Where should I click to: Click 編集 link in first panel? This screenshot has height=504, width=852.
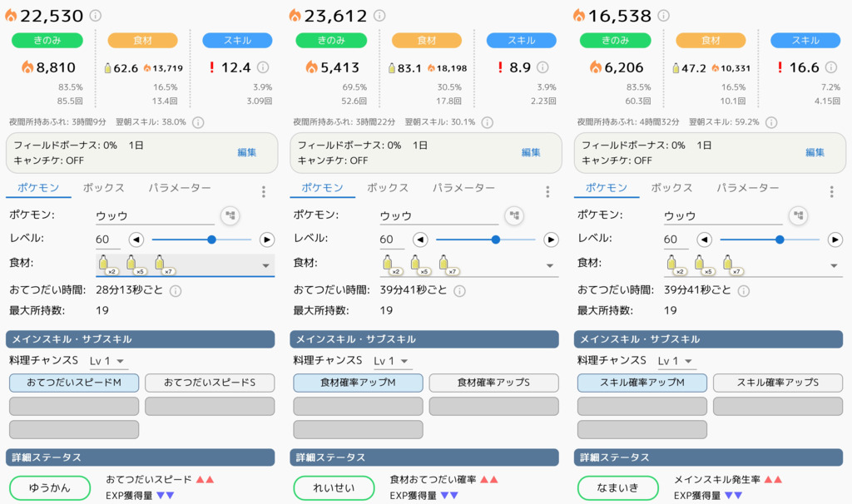tap(246, 152)
